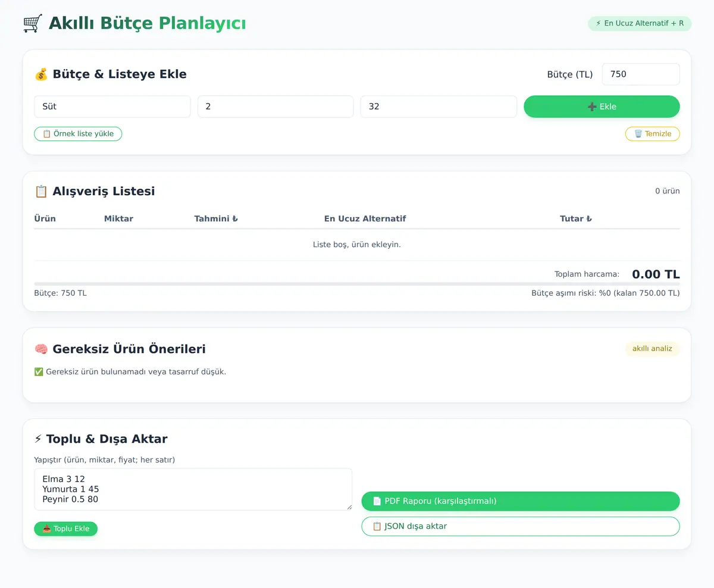The image size is (714, 588).
Task: Click the akıllı analiz badge
Action: [x=652, y=349]
